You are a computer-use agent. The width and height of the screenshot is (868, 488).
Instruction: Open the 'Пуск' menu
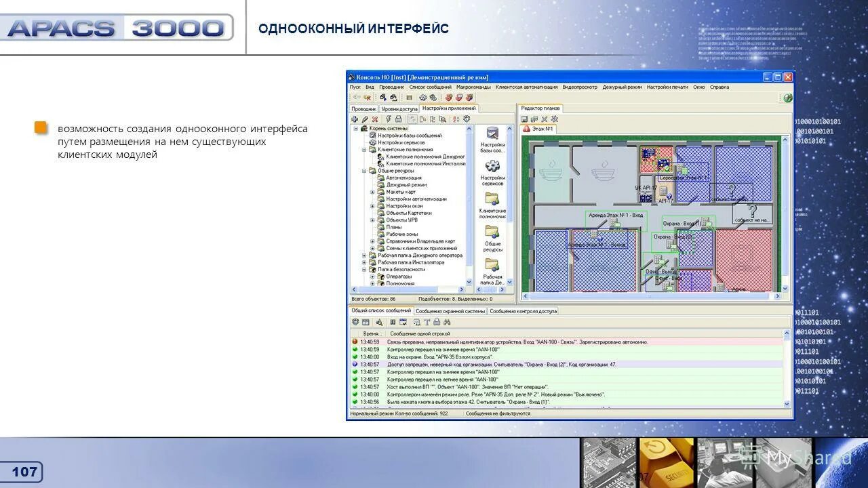[355, 87]
